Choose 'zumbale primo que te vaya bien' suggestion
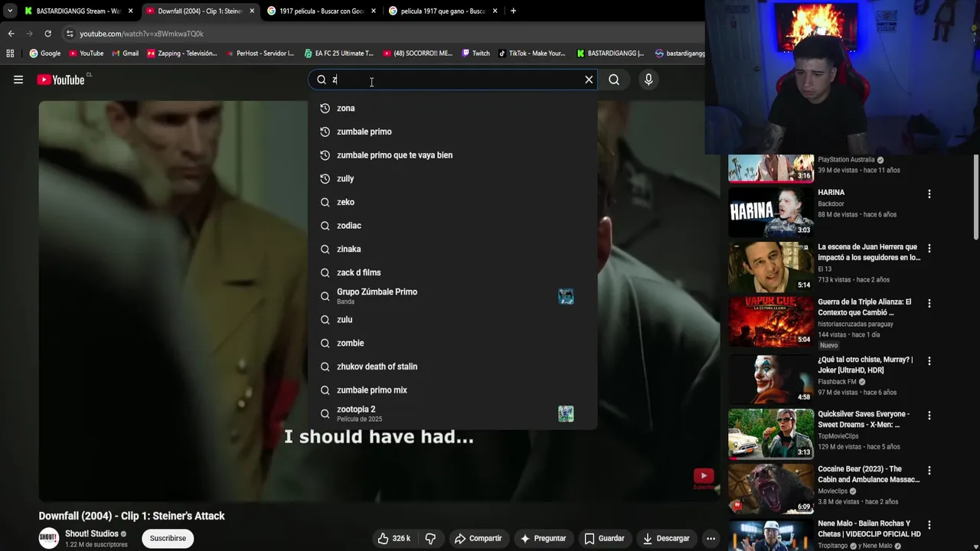This screenshot has width=980, height=551. [x=452, y=155]
